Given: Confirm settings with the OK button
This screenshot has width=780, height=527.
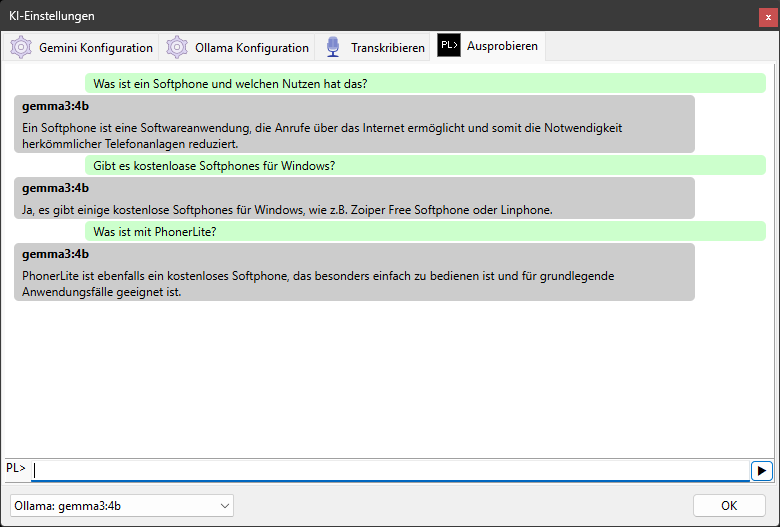Looking at the screenshot, I should [728, 506].
